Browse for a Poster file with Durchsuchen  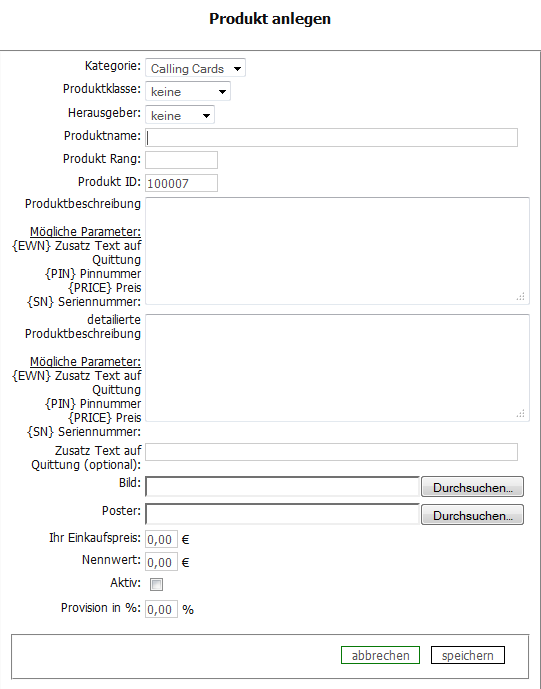tap(472, 515)
